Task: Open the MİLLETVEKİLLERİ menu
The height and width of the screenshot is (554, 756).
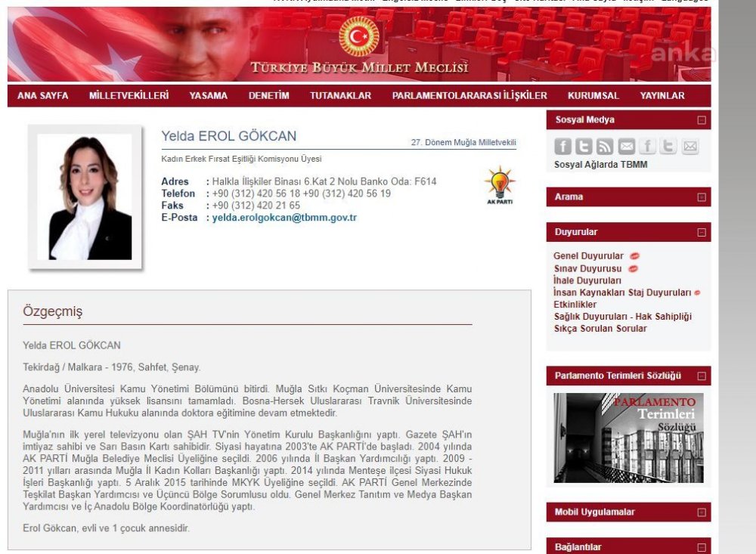Action: (x=129, y=96)
